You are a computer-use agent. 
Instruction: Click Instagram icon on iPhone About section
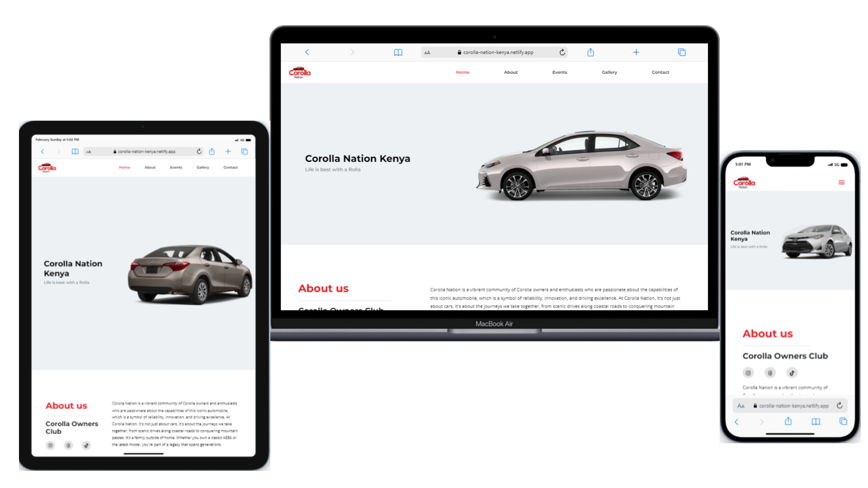pos(748,373)
